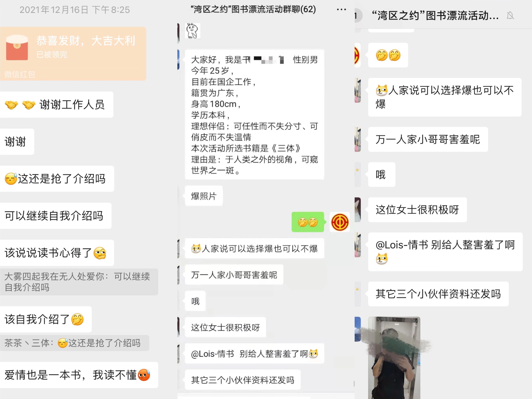This screenshot has height=399, width=532.
Task: Tap the 谢谢工作人员 message with handshake emojis
Action: [57, 105]
